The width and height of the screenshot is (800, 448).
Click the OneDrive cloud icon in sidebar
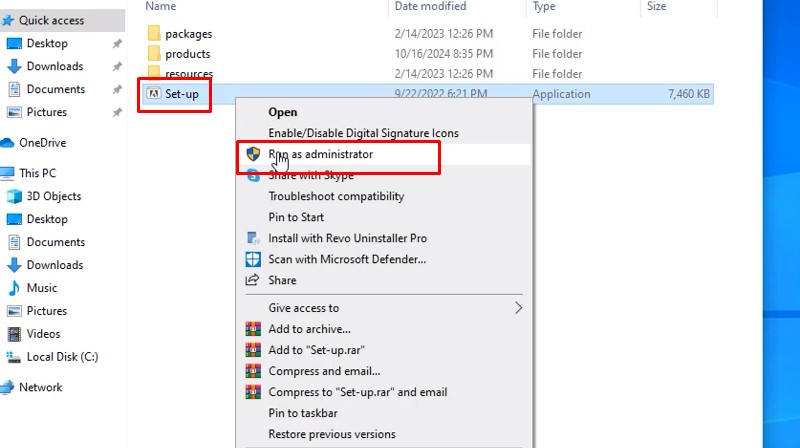click(8, 142)
